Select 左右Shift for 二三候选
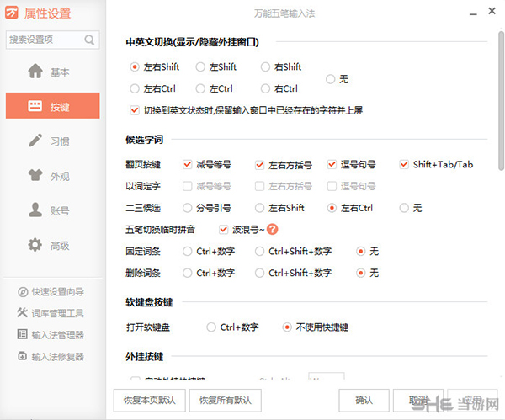This screenshot has height=420, width=505. (259, 208)
